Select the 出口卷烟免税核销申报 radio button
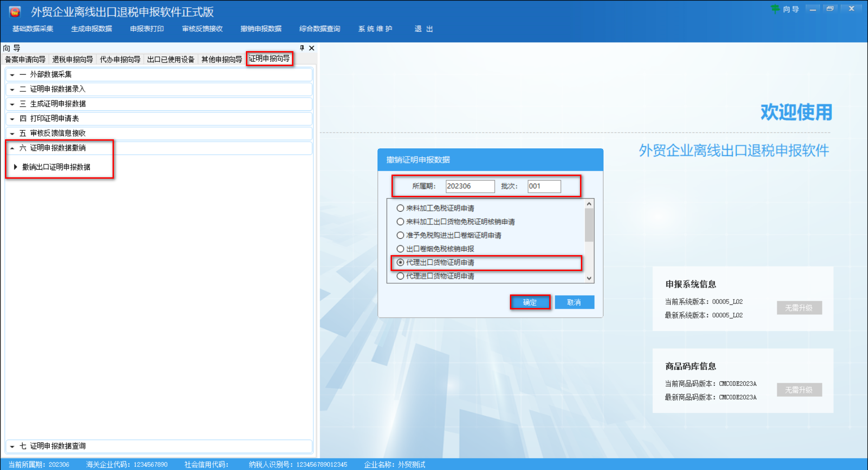The height and width of the screenshot is (470, 868). (401, 249)
